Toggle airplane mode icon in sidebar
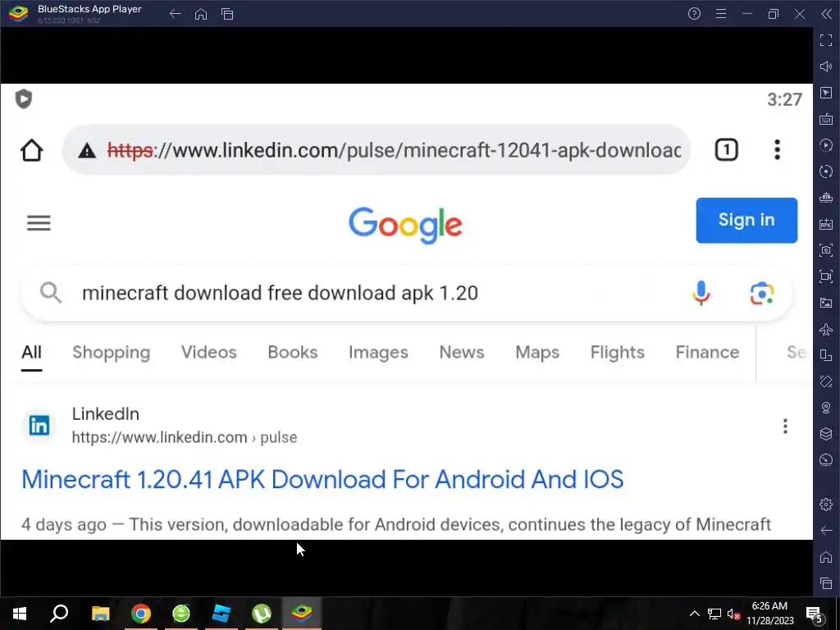This screenshot has width=840, height=630. tap(825, 329)
